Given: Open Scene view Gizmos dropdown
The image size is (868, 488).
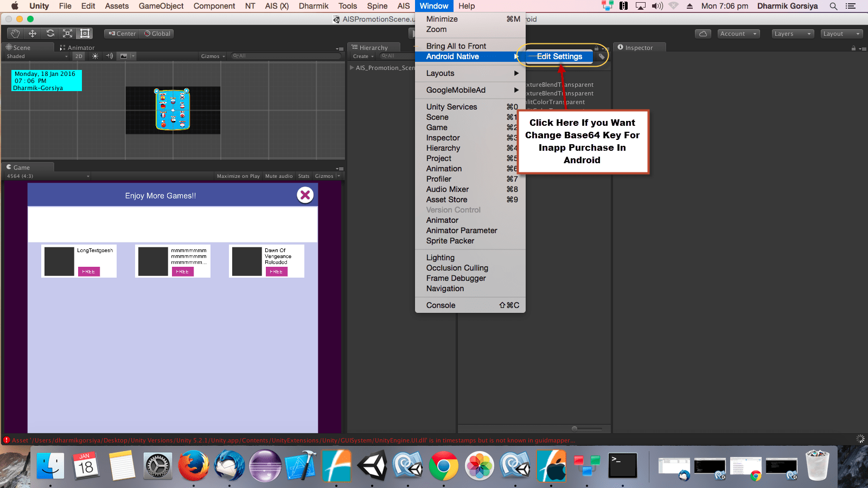Looking at the screenshot, I should (213, 56).
